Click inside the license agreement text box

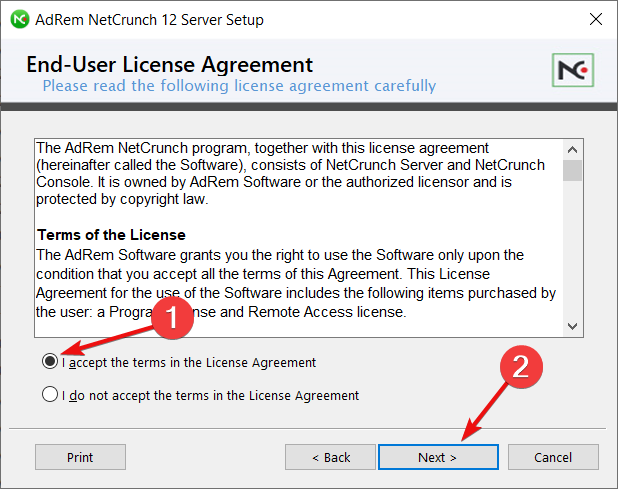[299, 238]
